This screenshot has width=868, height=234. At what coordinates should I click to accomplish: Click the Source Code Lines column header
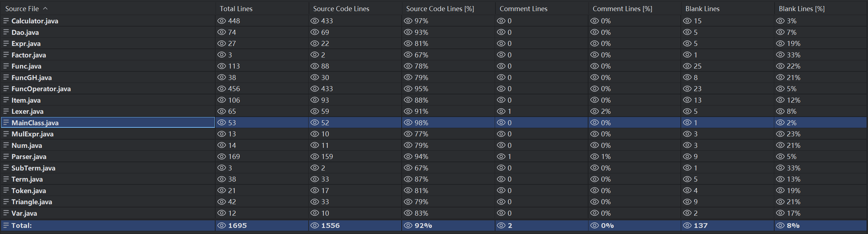[341, 9]
